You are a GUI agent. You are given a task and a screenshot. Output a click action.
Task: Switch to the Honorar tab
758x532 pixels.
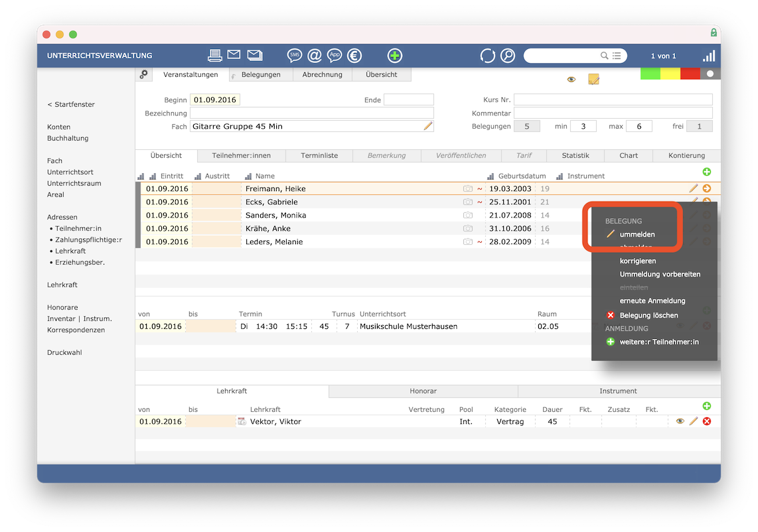(423, 391)
